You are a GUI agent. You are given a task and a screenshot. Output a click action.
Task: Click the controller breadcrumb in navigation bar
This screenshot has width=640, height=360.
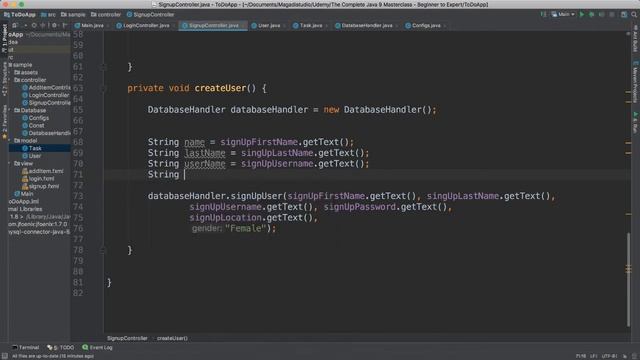tap(106, 14)
